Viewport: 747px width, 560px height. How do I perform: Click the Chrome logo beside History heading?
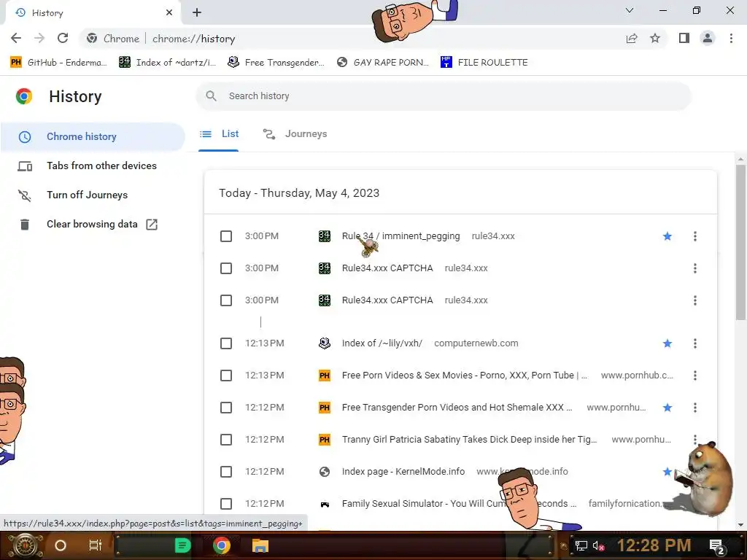click(24, 96)
